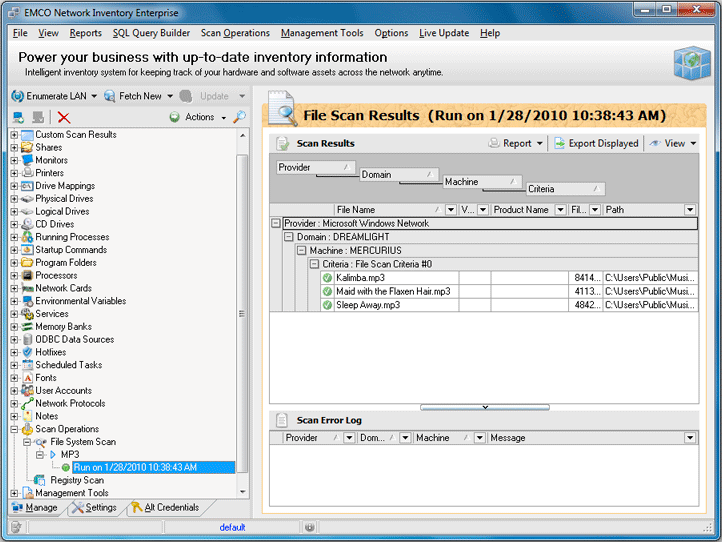Collapse the Domain : DREAMLIGHT group
The height and width of the screenshot is (542, 722).
click(289, 237)
